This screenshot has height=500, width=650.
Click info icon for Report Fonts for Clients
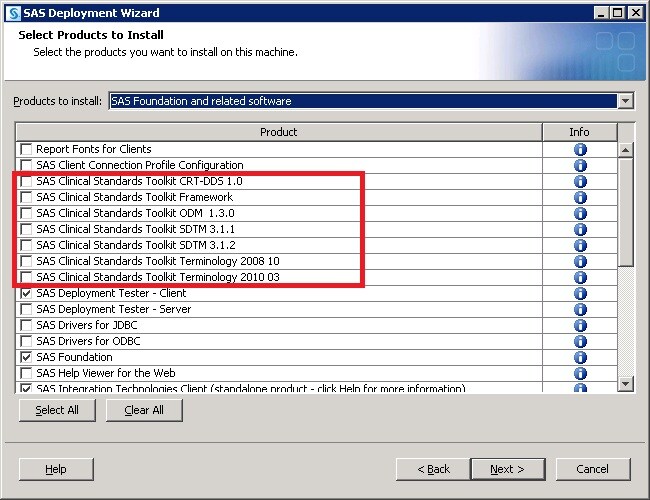(580, 149)
